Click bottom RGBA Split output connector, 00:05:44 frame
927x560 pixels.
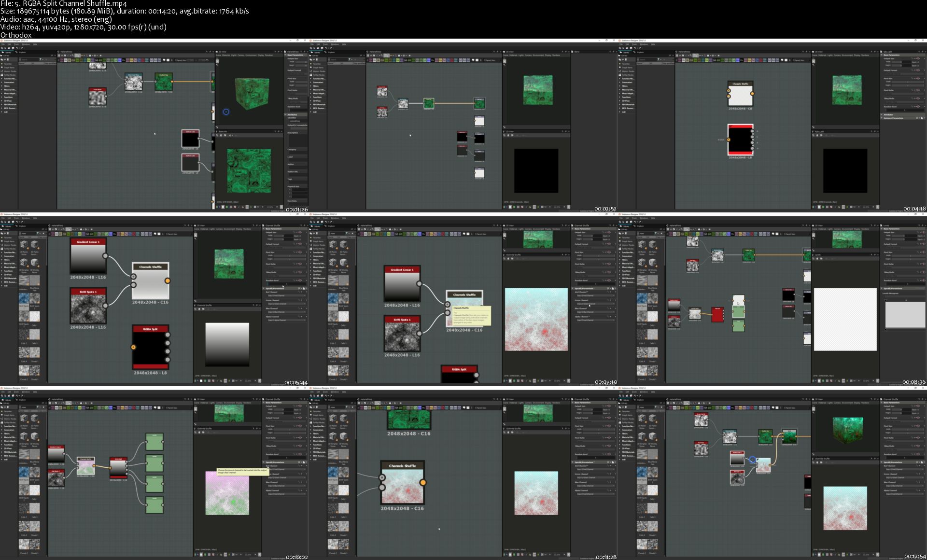point(168,360)
